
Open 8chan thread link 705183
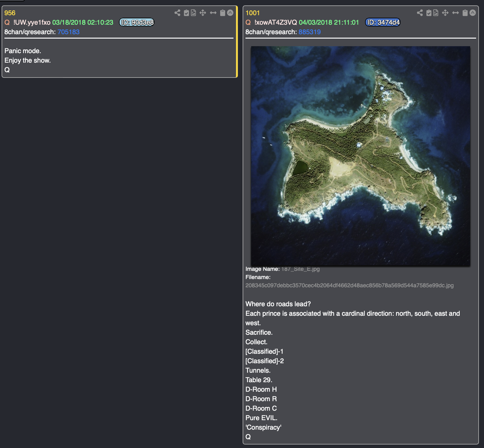coord(68,32)
